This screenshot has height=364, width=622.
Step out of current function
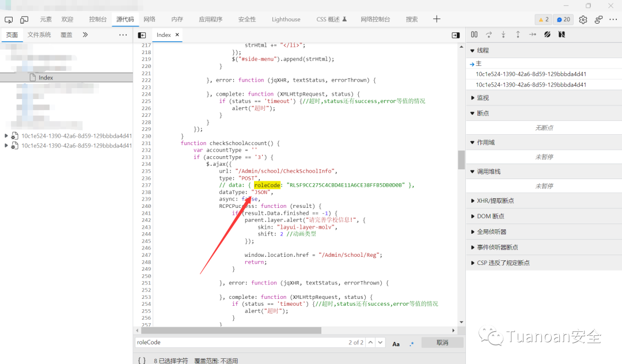518,35
